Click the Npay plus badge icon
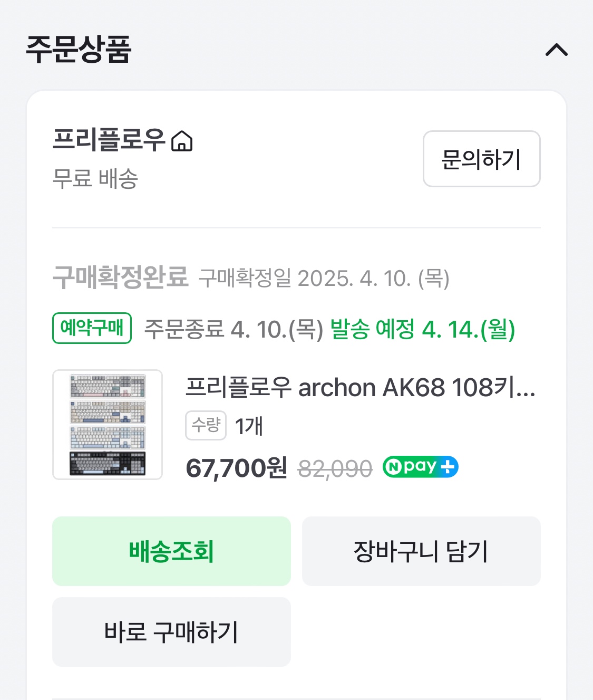 [420, 467]
